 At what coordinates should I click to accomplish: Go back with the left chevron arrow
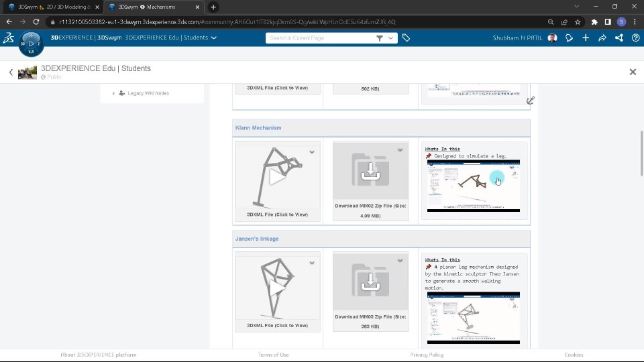[x=11, y=72]
